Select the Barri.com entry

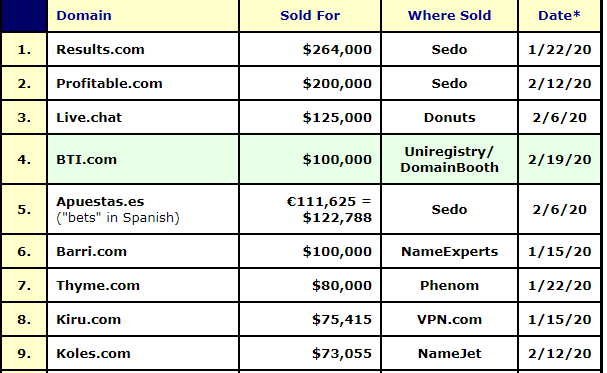(91, 252)
